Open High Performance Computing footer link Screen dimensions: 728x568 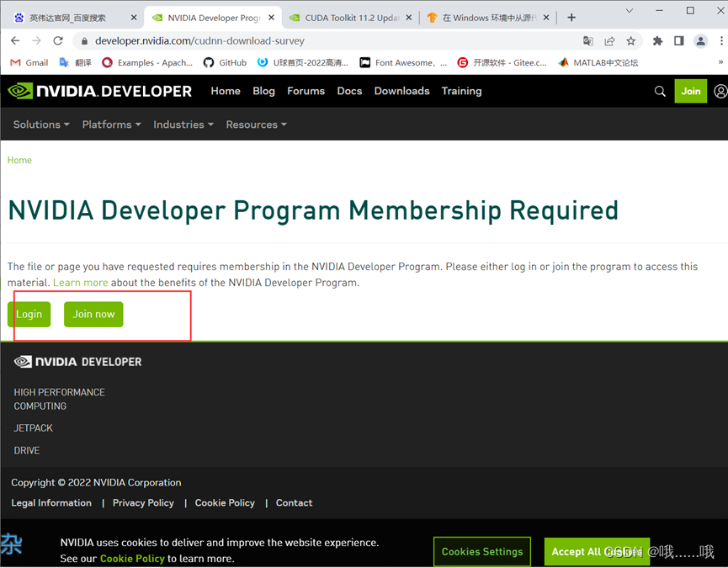[59, 399]
